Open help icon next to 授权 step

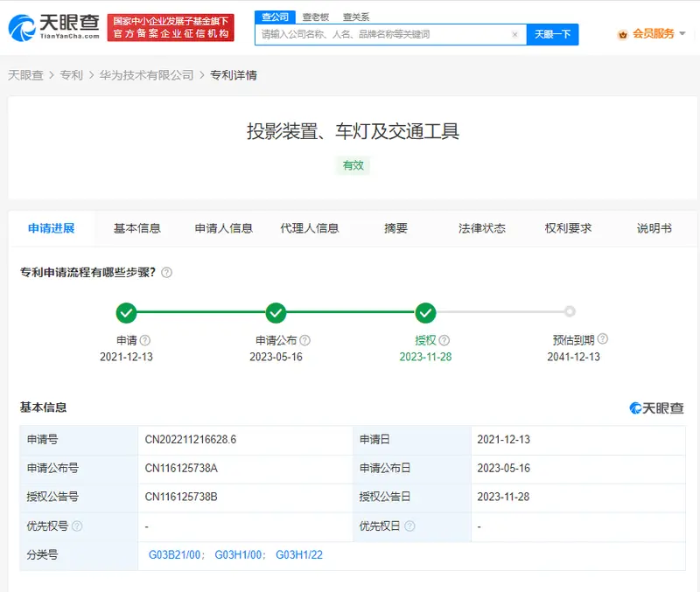tap(444, 340)
